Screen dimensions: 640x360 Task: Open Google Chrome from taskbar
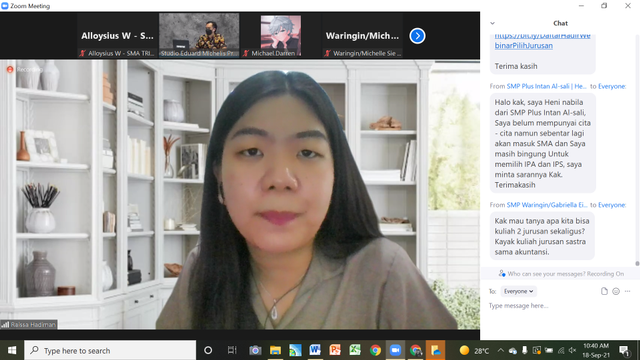pyautogui.click(x=375, y=350)
